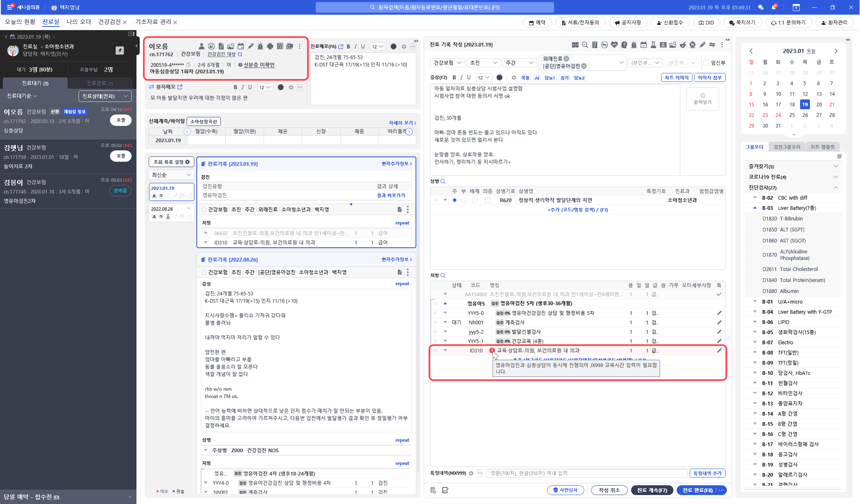Select the syringe/injection icon in the chart toolbar
The image size is (860, 504).
(702, 45)
